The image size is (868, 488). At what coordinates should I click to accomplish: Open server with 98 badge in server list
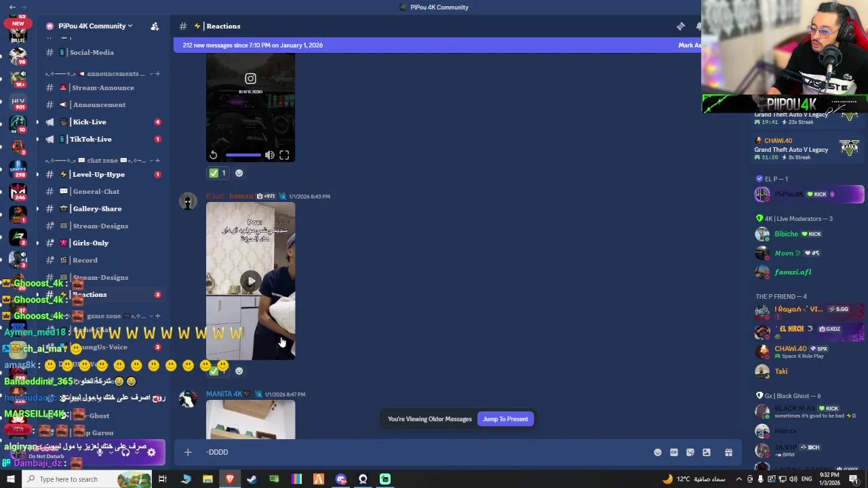point(18,56)
